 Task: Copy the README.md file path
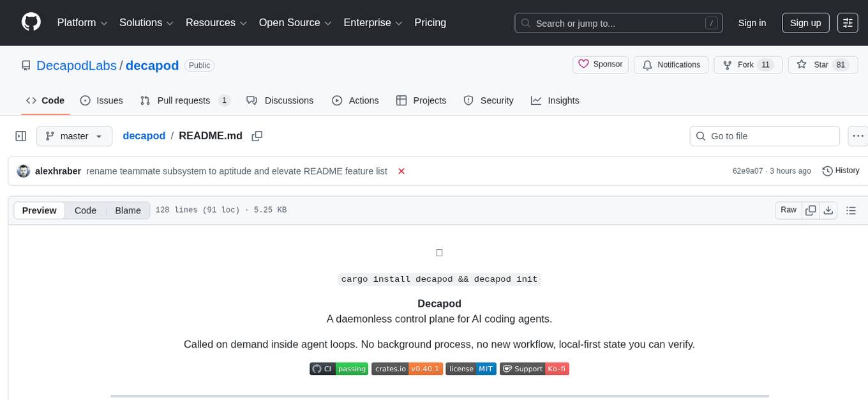tap(257, 135)
